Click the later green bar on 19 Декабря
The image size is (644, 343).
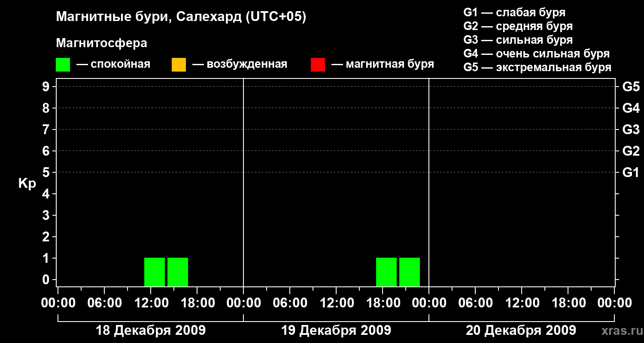pos(410,272)
